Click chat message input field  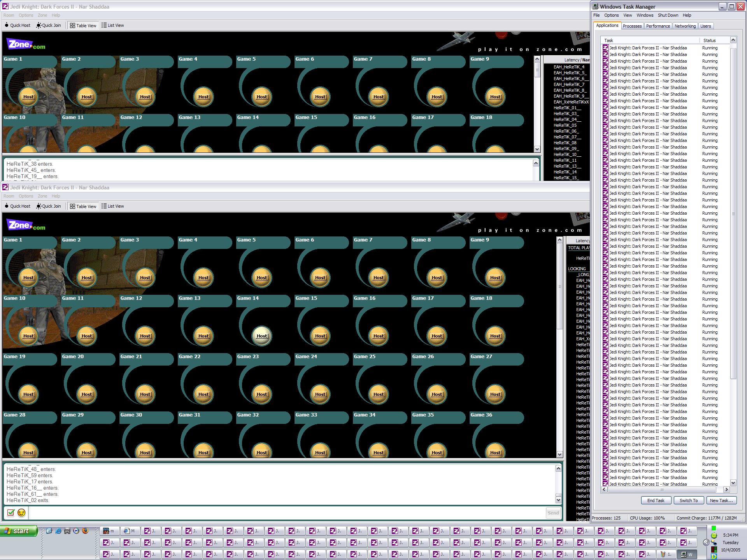pos(287,513)
